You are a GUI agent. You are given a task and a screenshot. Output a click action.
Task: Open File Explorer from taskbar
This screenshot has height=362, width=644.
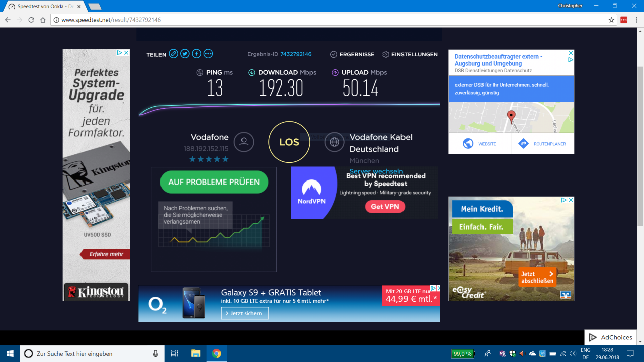point(196,353)
